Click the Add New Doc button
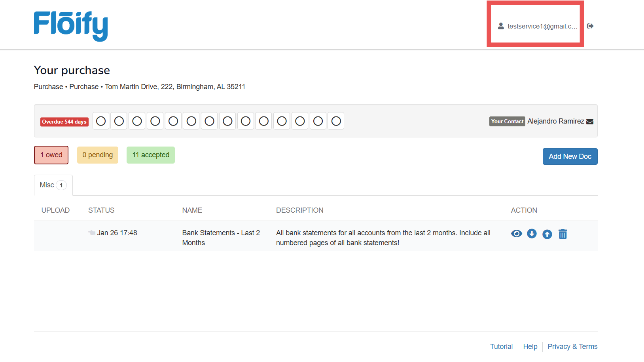Image resolution: width=644 pixels, height=362 pixels. pos(570,156)
